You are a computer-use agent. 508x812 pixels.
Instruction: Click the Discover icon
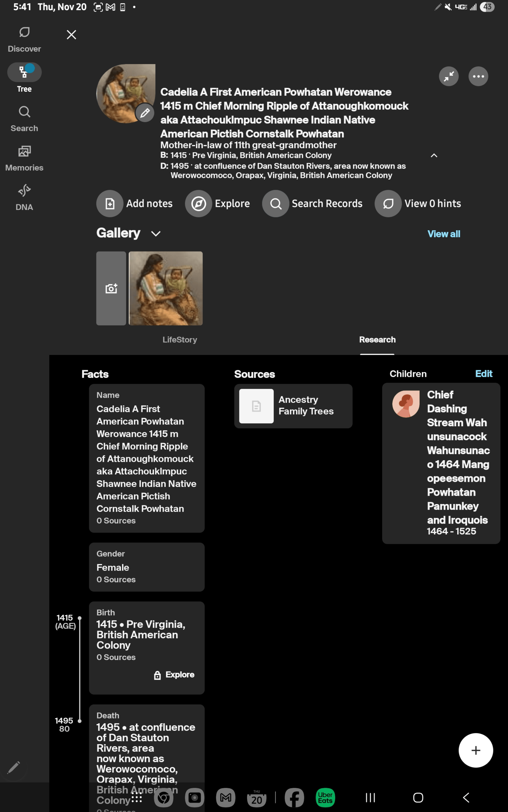click(24, 37)
